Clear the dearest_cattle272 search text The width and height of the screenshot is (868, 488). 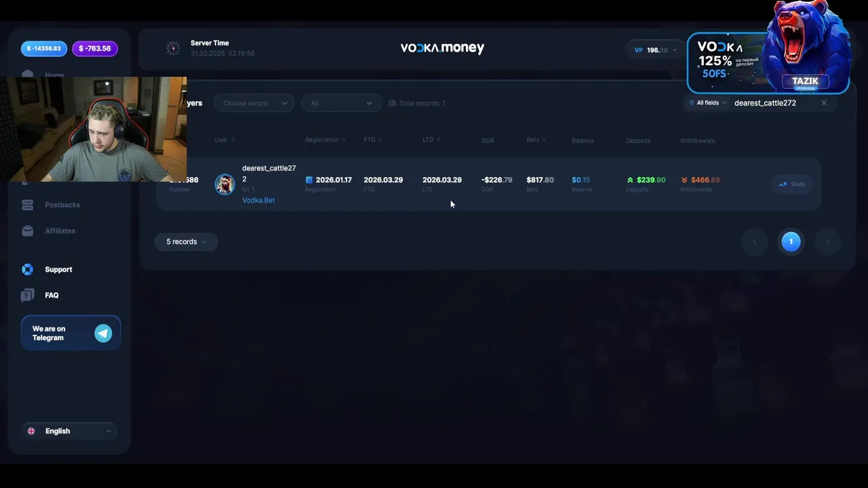(824, 103)
